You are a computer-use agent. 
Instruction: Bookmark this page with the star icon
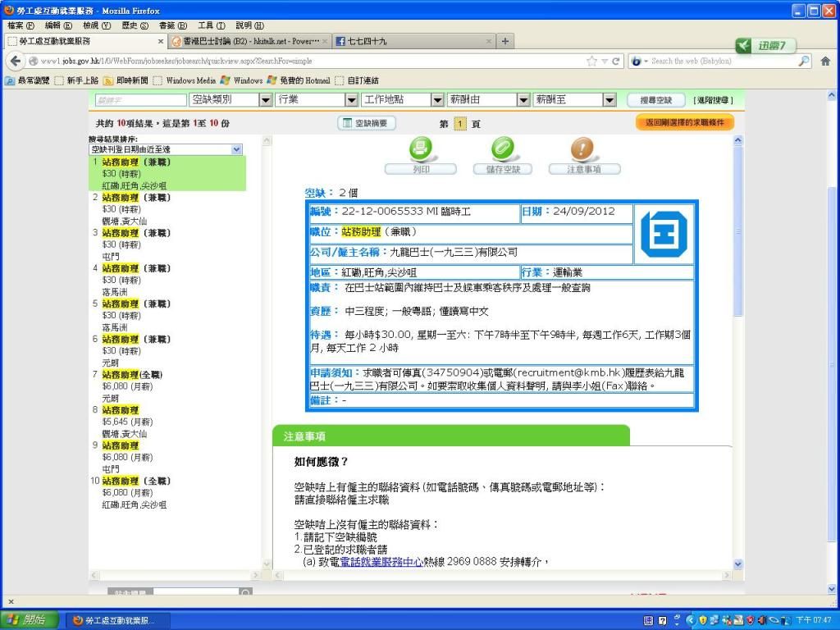coord(592,61)
